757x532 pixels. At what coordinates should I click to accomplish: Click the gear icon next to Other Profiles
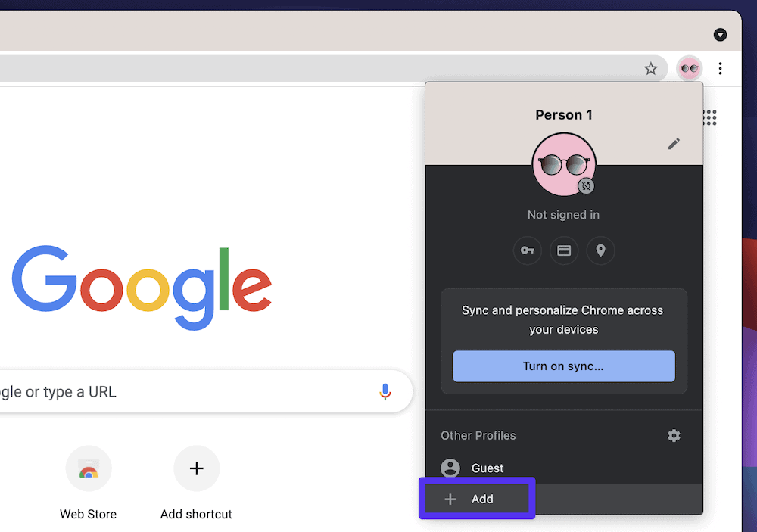[674, 436]
